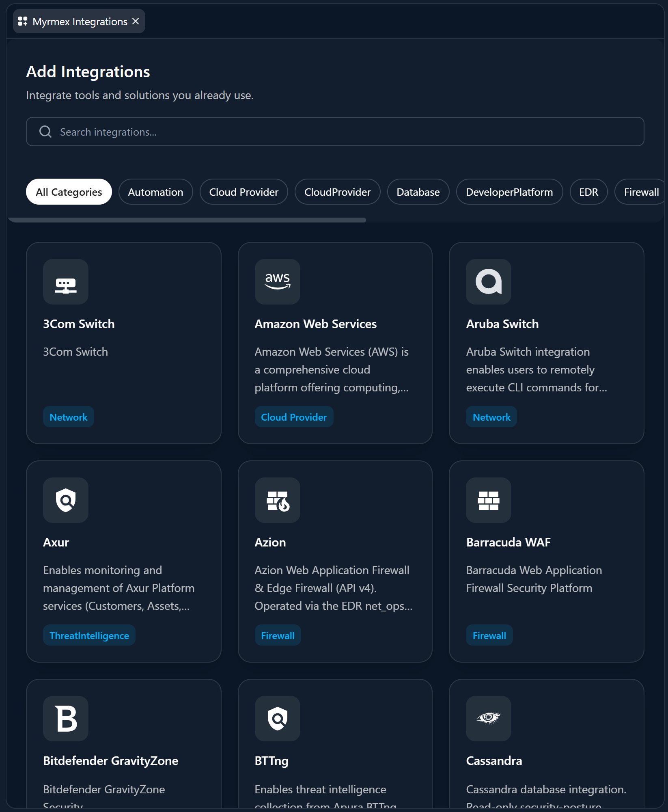Select the All Categories filter
The width and height of the screenshot is (668, 812).
(69, 192)
